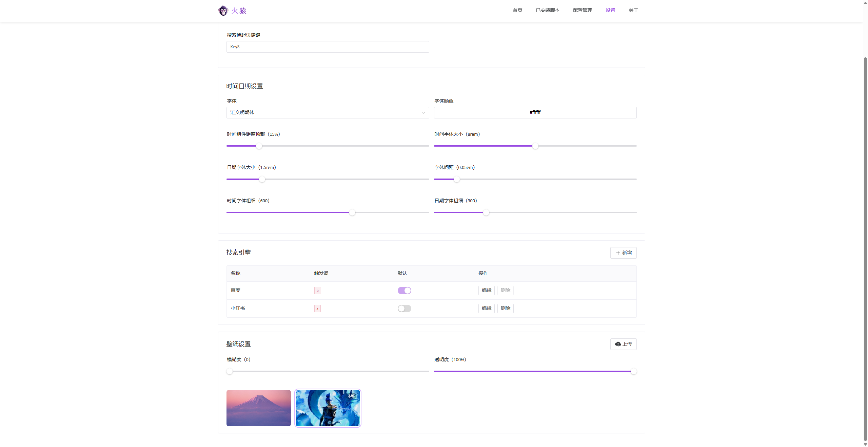Enable 小红书 as the default search engine
The image size is (868, 447).
[x=404, y=309]
